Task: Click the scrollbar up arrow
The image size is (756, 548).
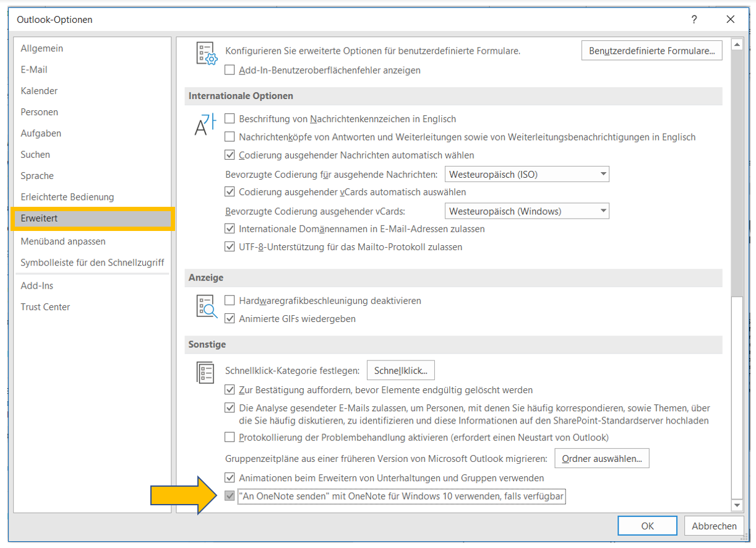Action: 736,45
